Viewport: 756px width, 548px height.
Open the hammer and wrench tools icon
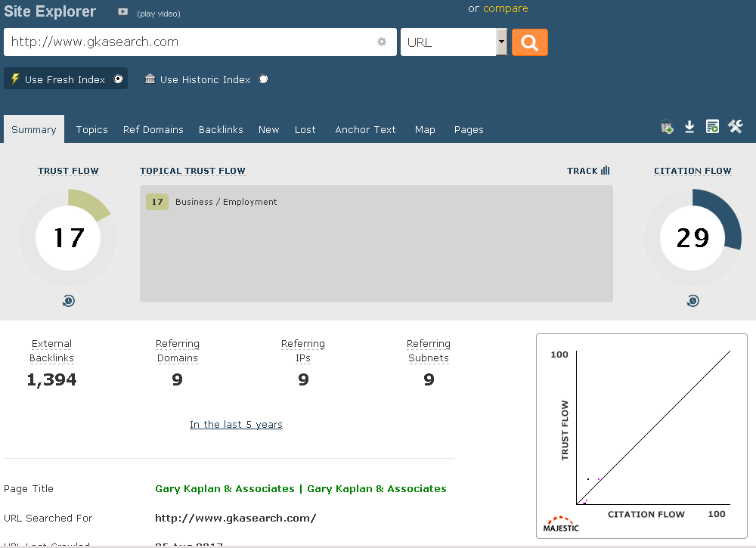[736, 127]
